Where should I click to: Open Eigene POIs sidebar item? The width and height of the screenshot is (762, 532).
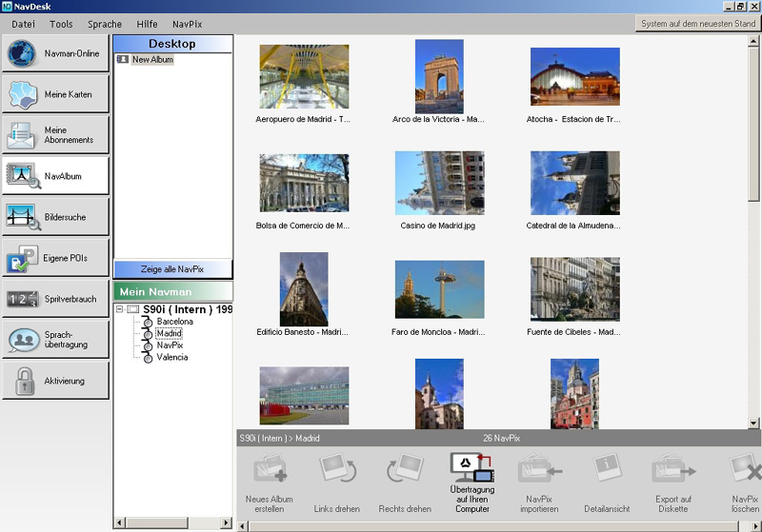click(x=22, y=258)
